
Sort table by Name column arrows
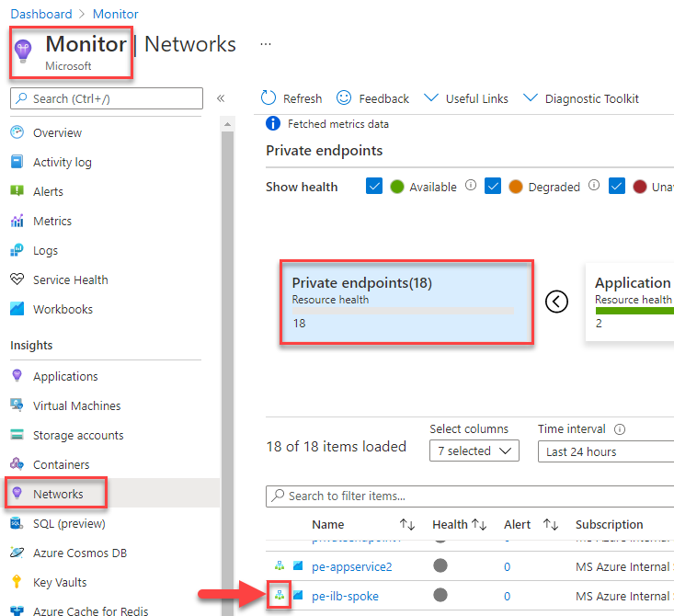tap(407, 524)
